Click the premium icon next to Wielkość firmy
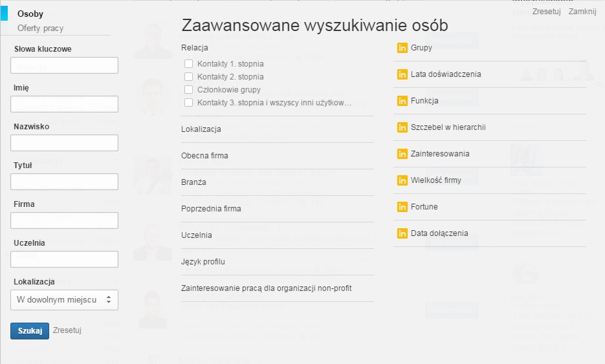Screen dimensions: 605x364 pos(402,180)
